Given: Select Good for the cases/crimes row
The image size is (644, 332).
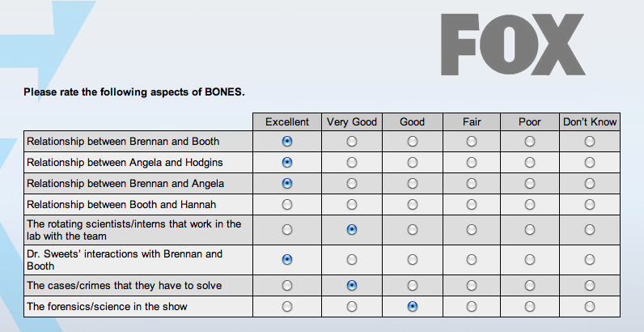Looking at the screenshot, I should (x=413, y=286).
